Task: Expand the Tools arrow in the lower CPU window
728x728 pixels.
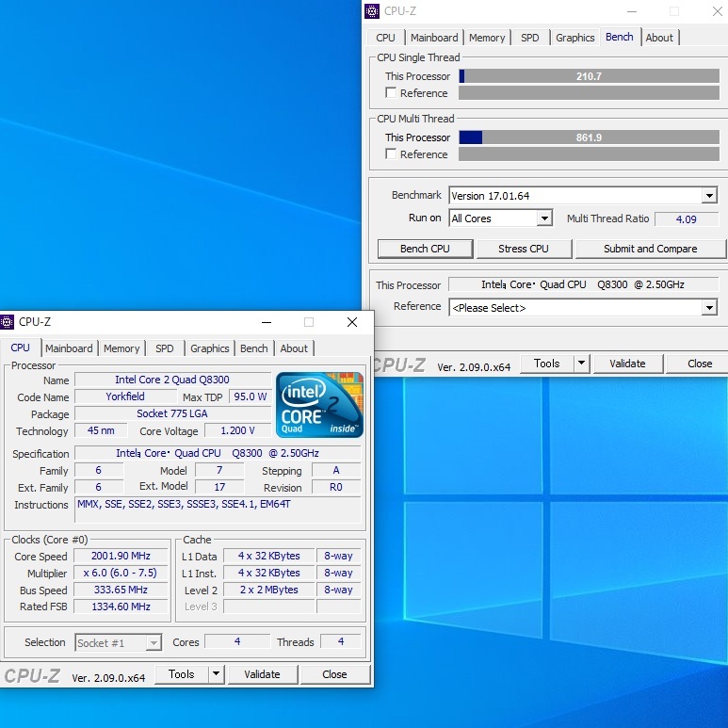Action: coord(216,674)
